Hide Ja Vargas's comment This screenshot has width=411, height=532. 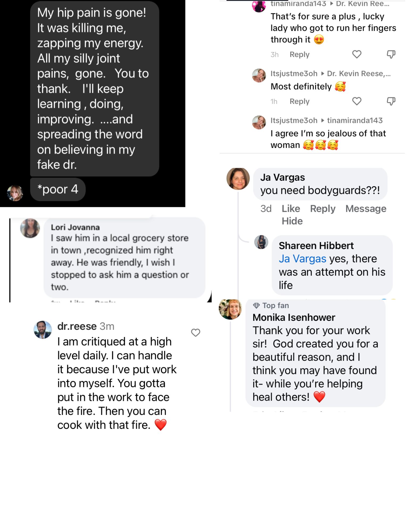click(x=292, y=221)
